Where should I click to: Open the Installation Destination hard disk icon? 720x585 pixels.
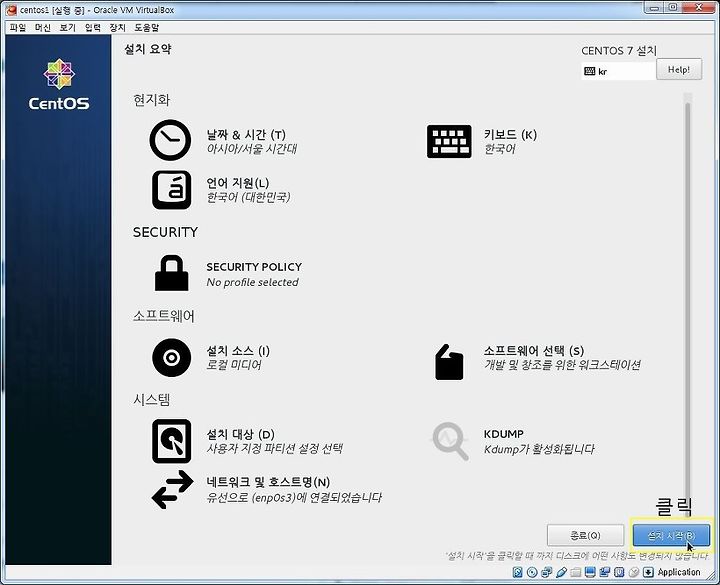click(x=171, y=441)
